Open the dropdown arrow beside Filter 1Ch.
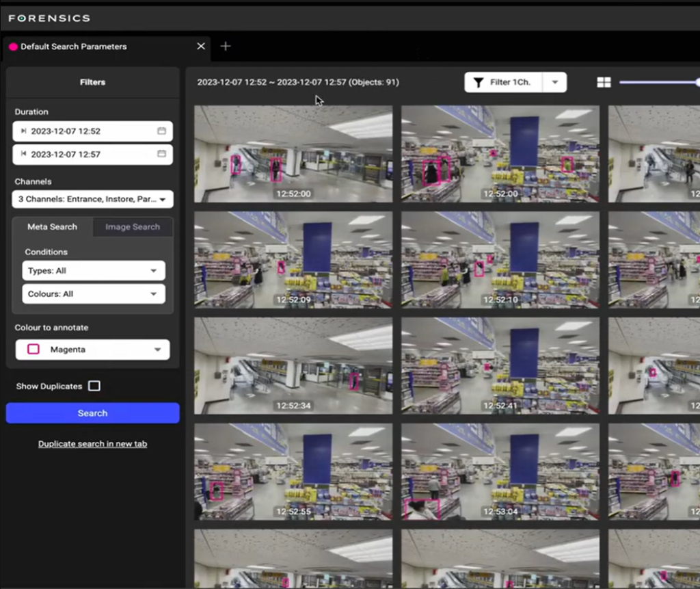This screenshot has width=700, height=589. (x=555, y=83)
